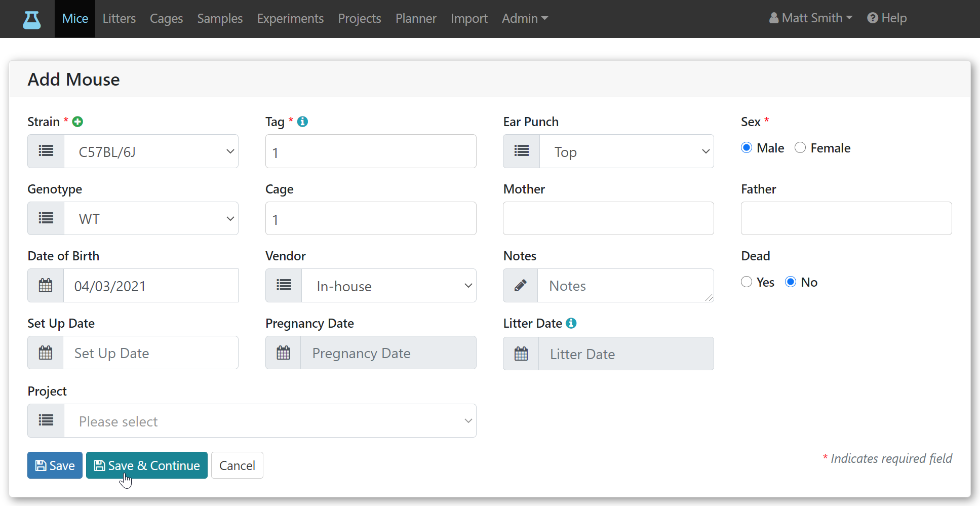Image resolution: width=980 pixels, height=506 pixels.
Task: Click the Father input field
Action: click(846, 218)
